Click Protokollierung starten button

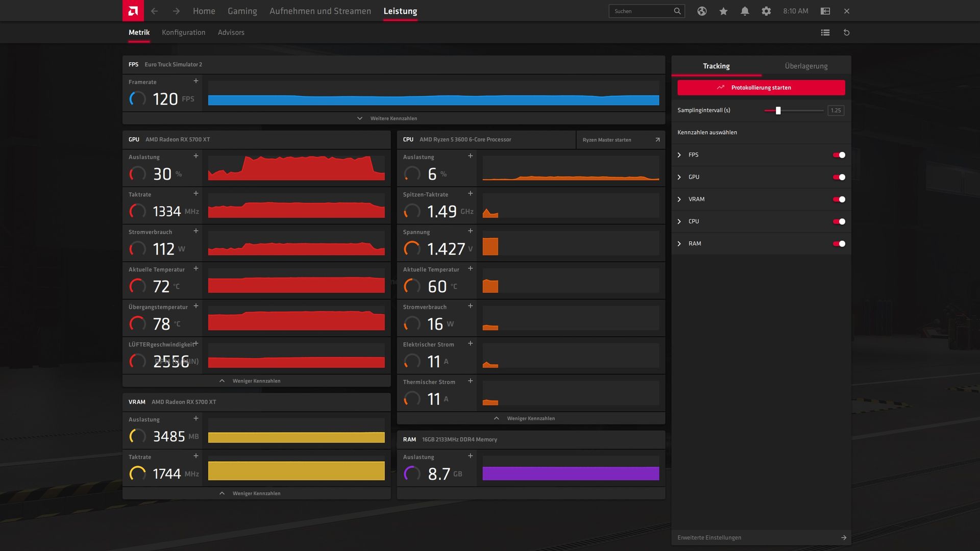761,88
